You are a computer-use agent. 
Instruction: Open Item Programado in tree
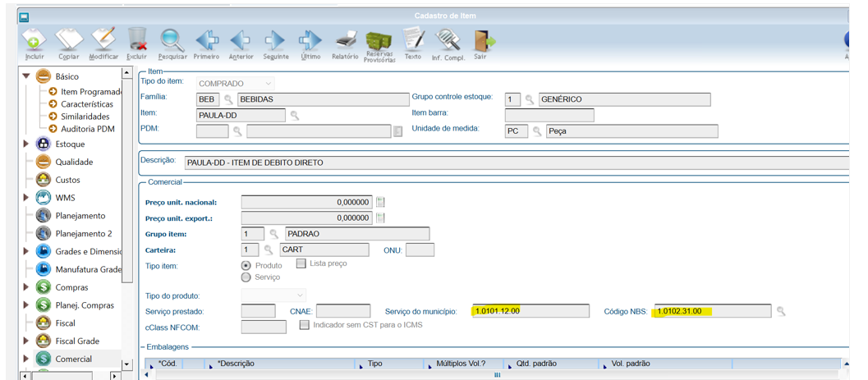pyautogui.click(x=91, y=92)
